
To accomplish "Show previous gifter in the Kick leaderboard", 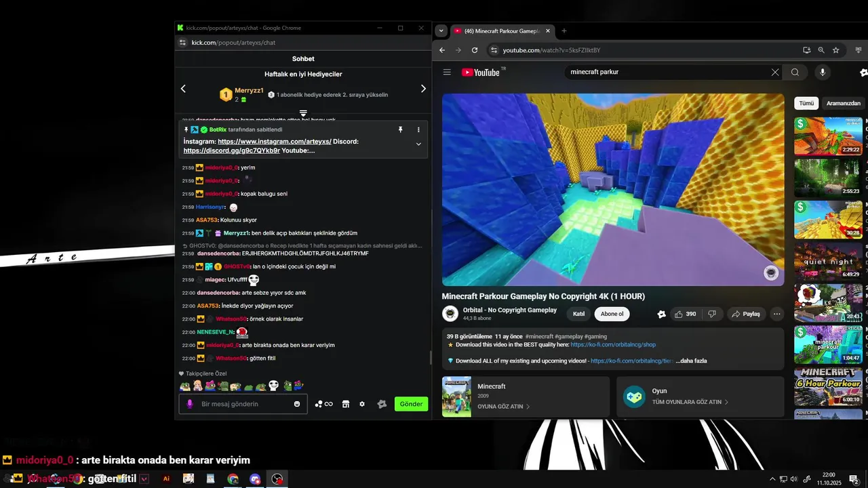I will point(183,89).
